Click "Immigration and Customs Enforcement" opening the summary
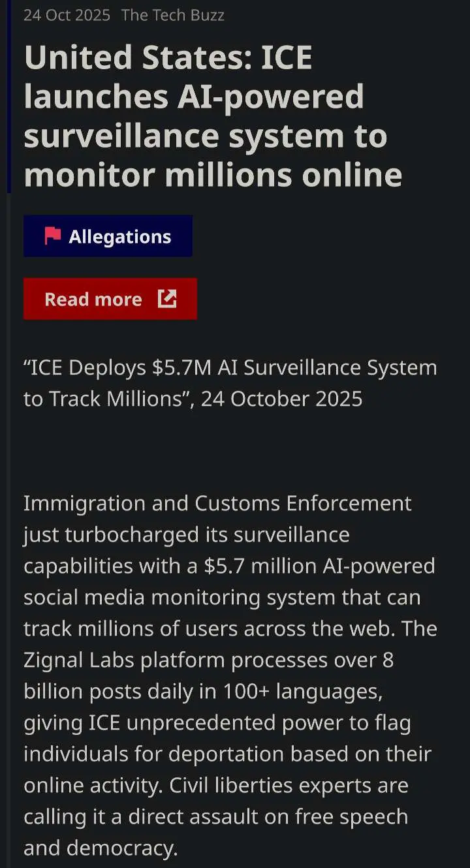The width and height of the screenshot is (470, 868). pos(217,503)
